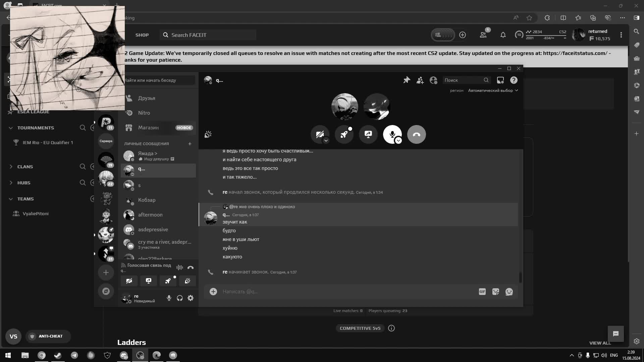Screen dimensions: 644x362
Task: Open soundboard in bottom voice panel
Action: pyautogui.click(x=187, y=281)
